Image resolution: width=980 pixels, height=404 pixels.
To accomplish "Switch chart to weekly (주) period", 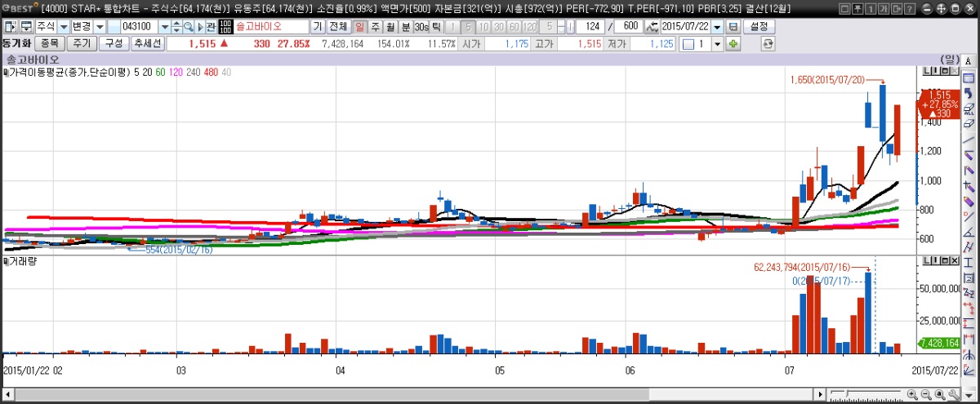I will (x=376, y=27).
